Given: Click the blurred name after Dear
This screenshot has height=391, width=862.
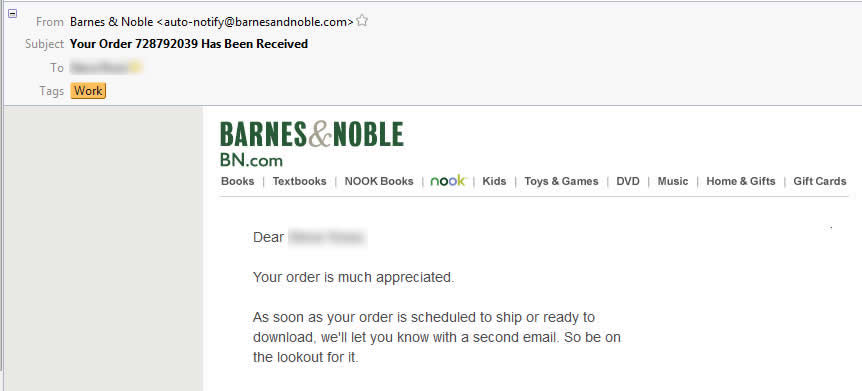Looking at the screenshot, I should tap(327, 238).
